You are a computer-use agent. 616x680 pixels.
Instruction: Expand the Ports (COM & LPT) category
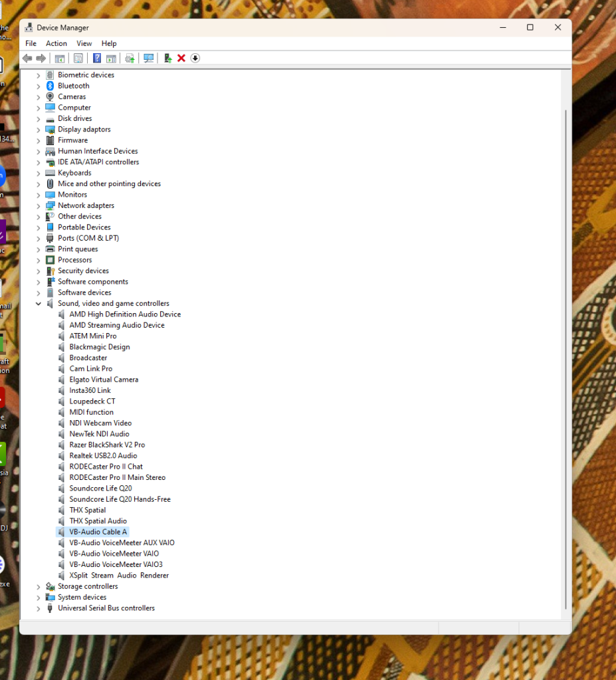(39, 238)
